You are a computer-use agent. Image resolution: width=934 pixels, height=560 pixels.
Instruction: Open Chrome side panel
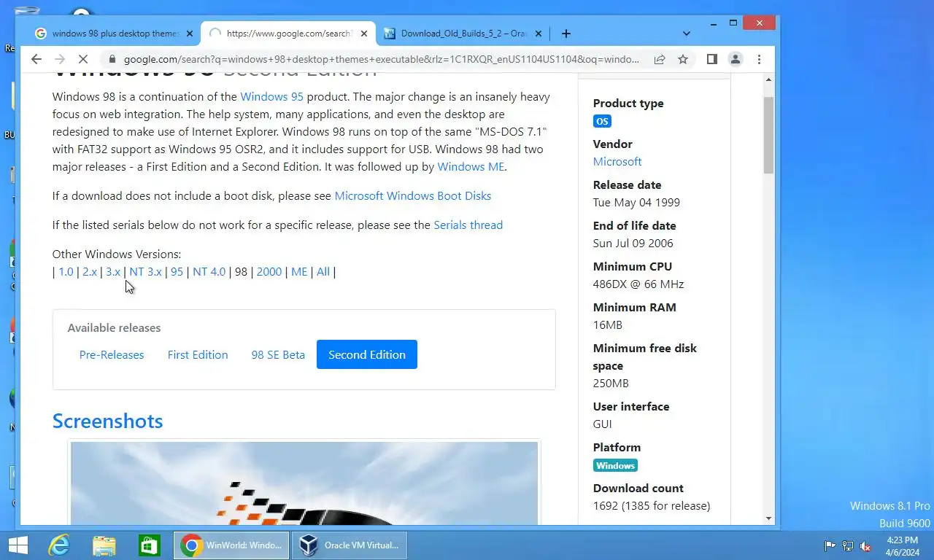[x=712, y=59]
